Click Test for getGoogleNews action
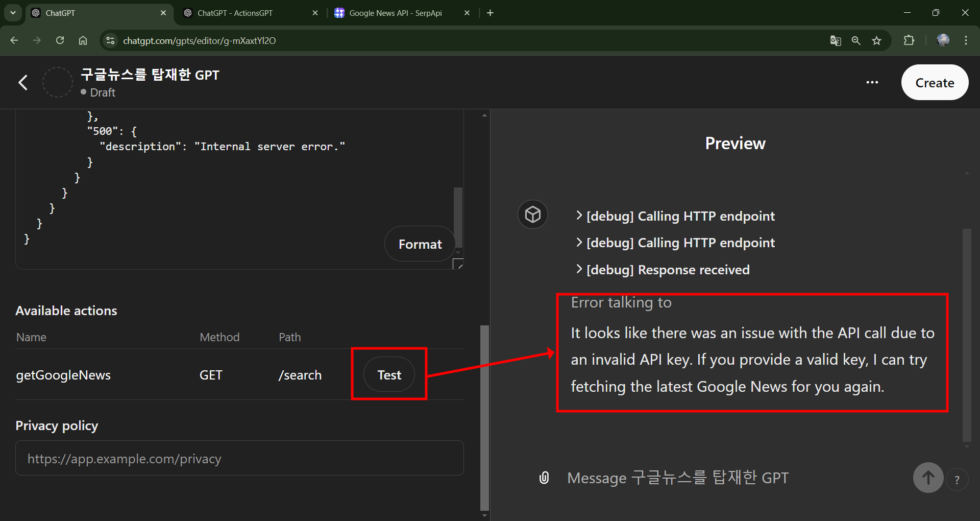The height and width of the screenshot is (521, 980). [x=389, y=375]
